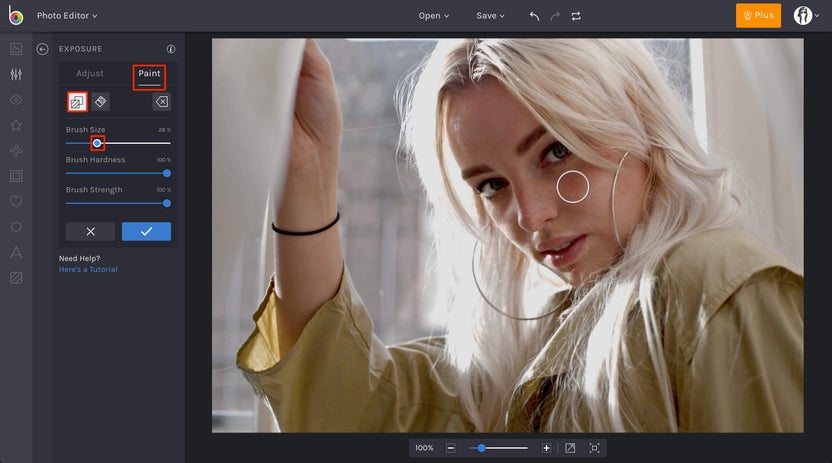Select the eraser brush mode icon
The image size is (832, 463).
(101, 101)
